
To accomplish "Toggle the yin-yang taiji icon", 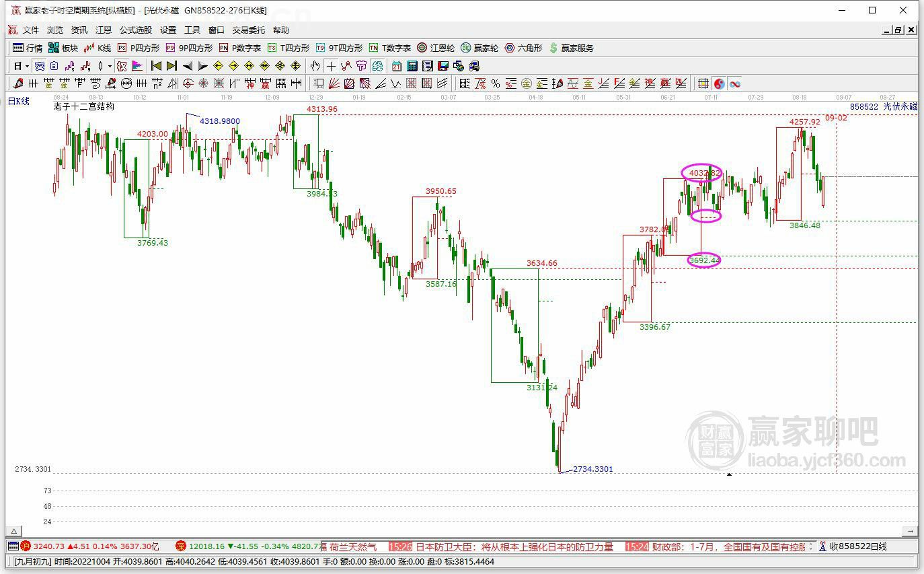I will 720,83.
